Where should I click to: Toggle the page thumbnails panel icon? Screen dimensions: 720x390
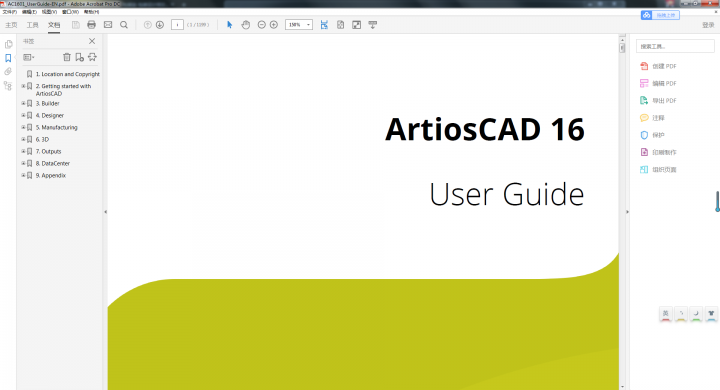tap(8, 44)
